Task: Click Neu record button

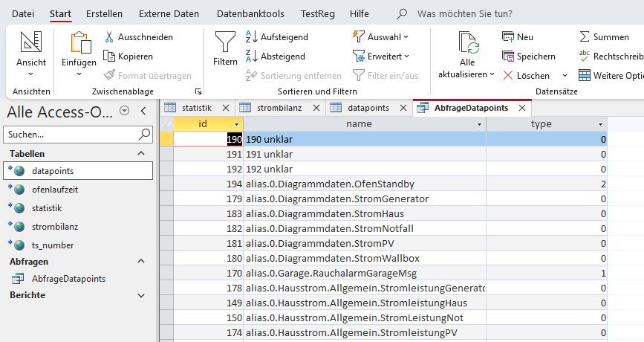Action: point(518,37)
